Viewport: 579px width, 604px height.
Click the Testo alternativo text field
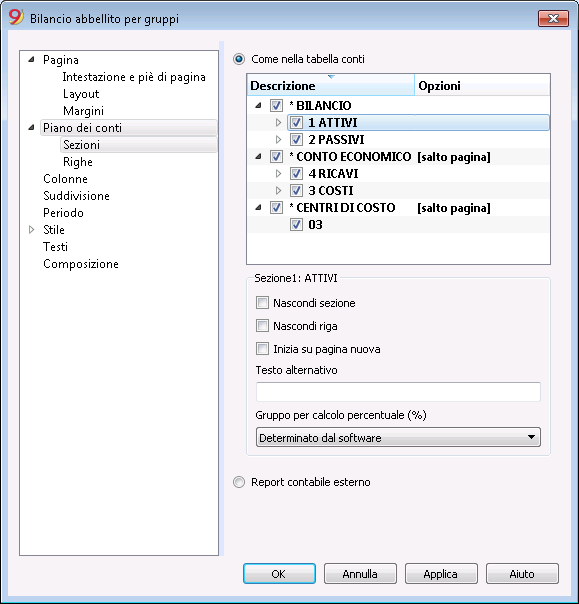click(398, 392)
